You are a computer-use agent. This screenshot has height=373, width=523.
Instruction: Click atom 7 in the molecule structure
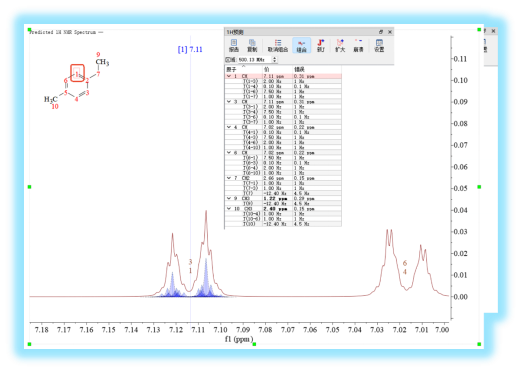click(98, 74)
